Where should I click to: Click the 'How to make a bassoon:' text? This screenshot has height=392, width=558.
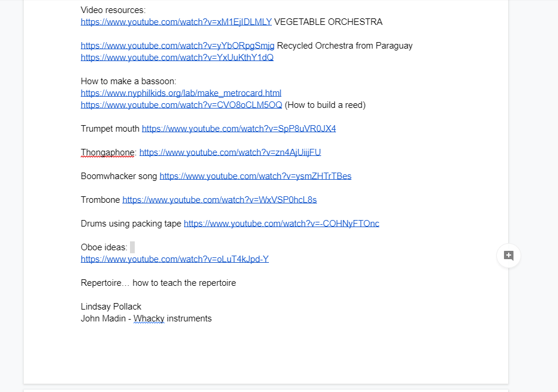tap(128, 81)
